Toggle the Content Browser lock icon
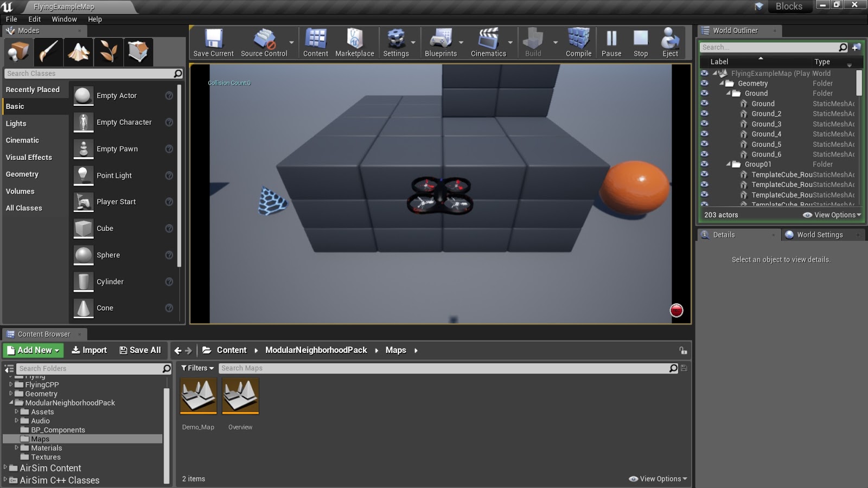 click(x=683, y=350)
